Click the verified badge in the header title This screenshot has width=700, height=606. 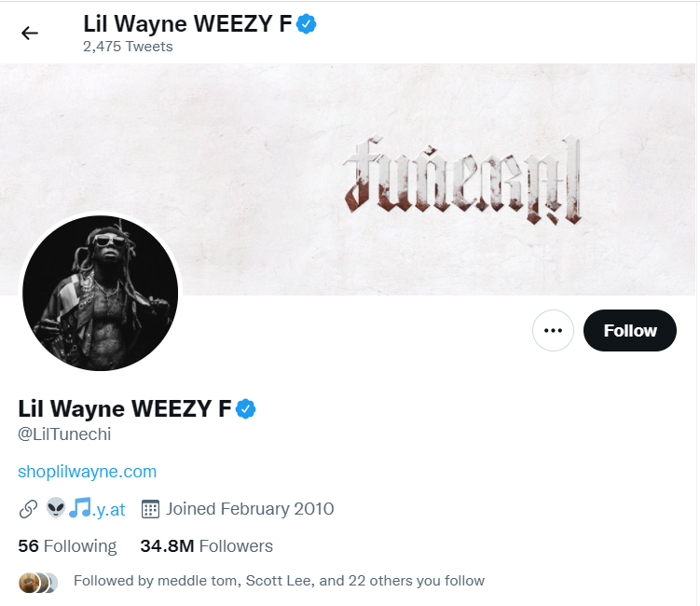tap(307, 23)
